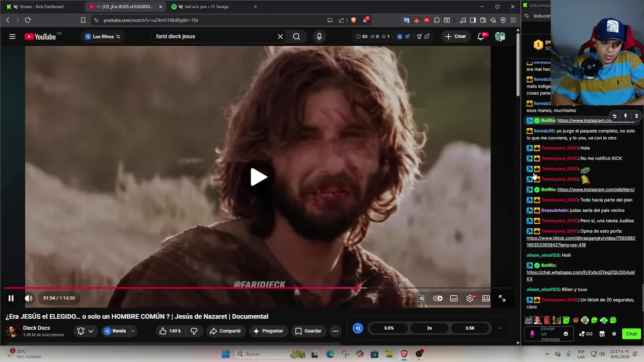The width and height of the screenshot is (644, 362).
Task: Toggle subtitles with the captions button
Action: point(454,298)
